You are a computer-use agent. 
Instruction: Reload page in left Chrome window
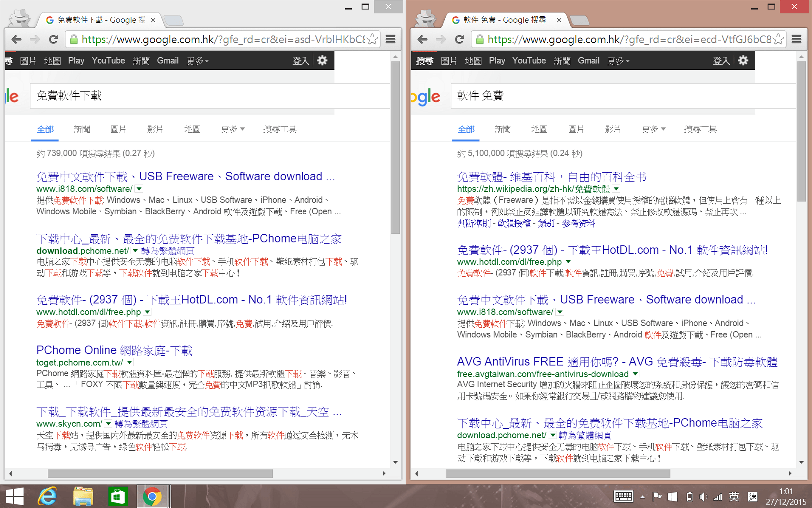(53, 39)
